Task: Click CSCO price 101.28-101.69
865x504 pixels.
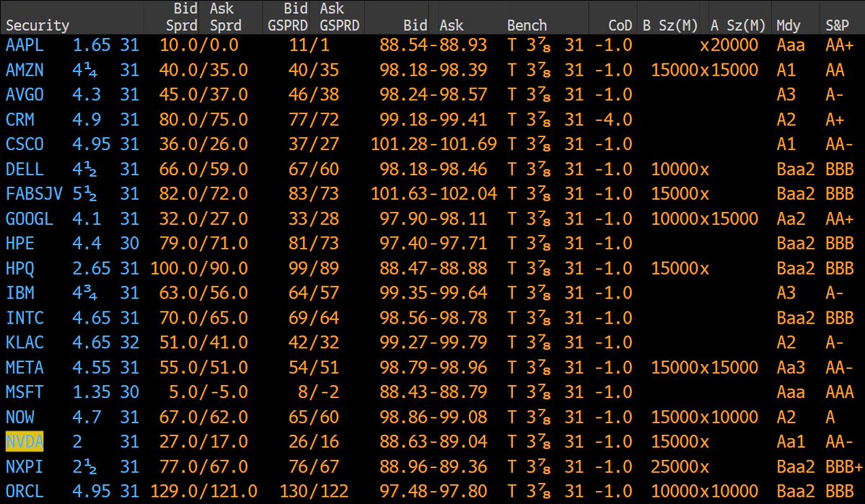Action: click(x=434, y=144)
